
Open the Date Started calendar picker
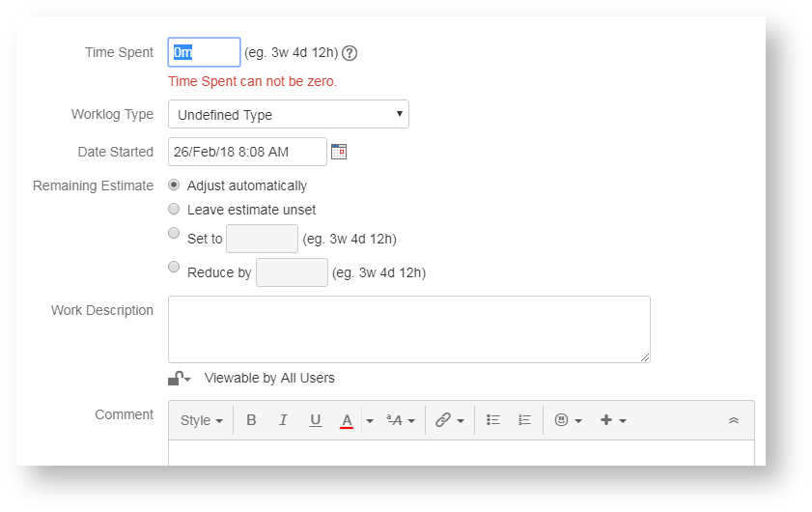(339, 152)
